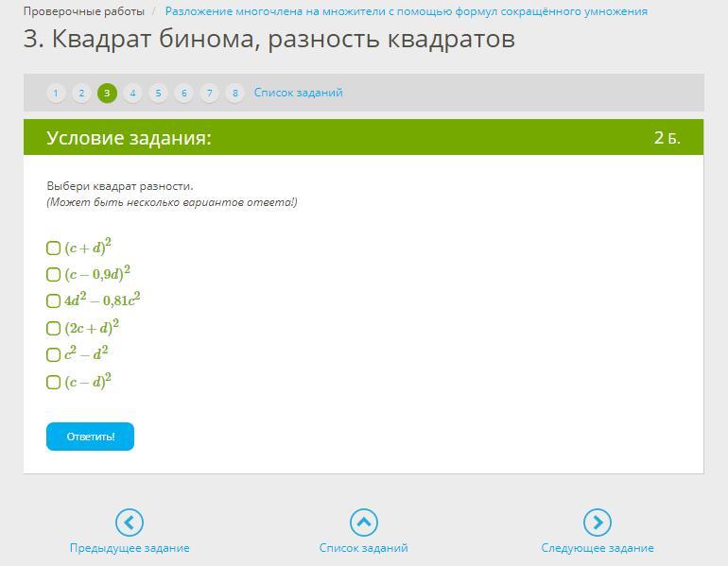Check the (2c + d)² option
The image size is (728, 566).
[x=53, y=328]
